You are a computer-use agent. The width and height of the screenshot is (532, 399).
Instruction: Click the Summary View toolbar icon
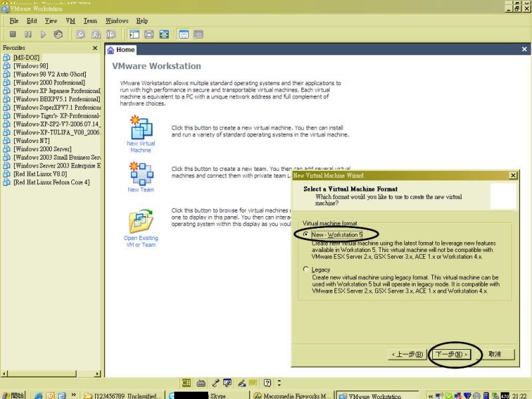click(184, 35)
